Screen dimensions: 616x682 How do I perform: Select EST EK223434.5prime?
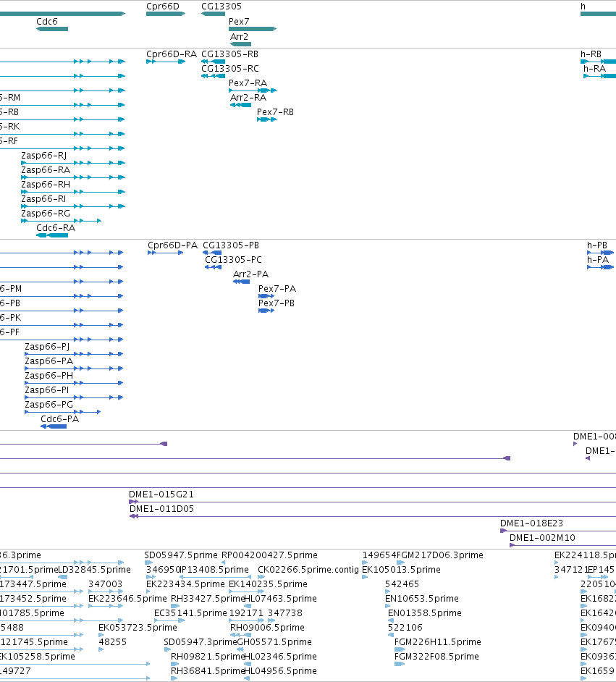click(x=185, y=584)
